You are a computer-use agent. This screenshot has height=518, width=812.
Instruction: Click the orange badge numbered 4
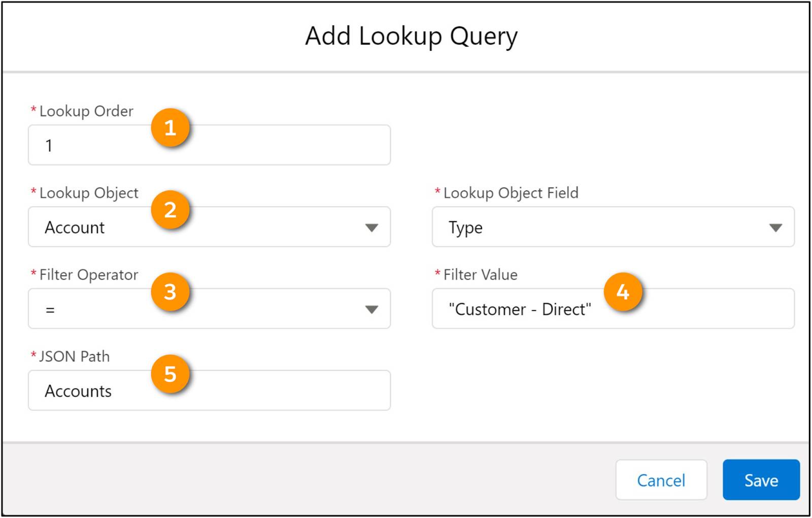click(x=624, y=292)
